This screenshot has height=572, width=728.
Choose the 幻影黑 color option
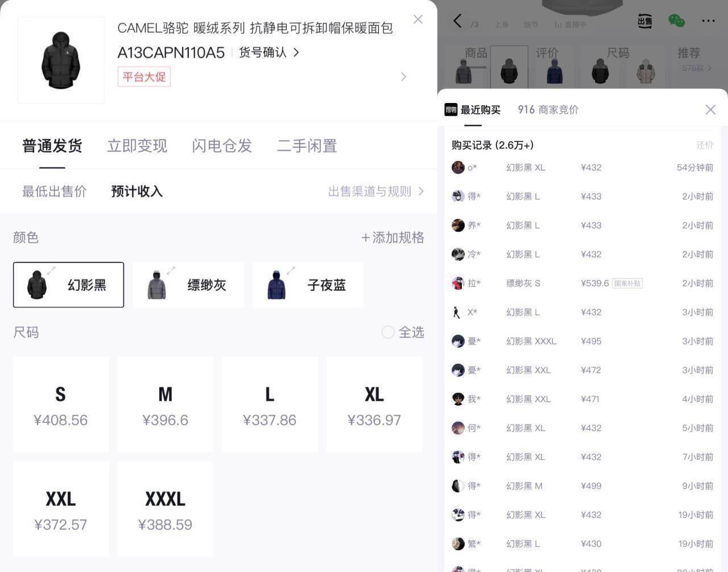click(68, 285)
